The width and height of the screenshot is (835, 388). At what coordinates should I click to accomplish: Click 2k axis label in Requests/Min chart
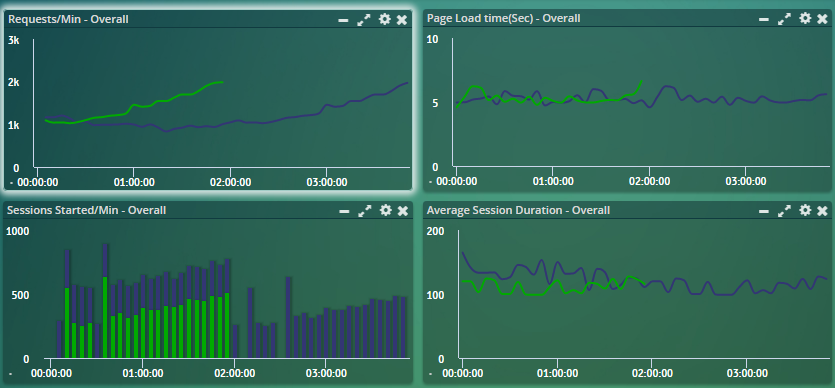point(13,82)
